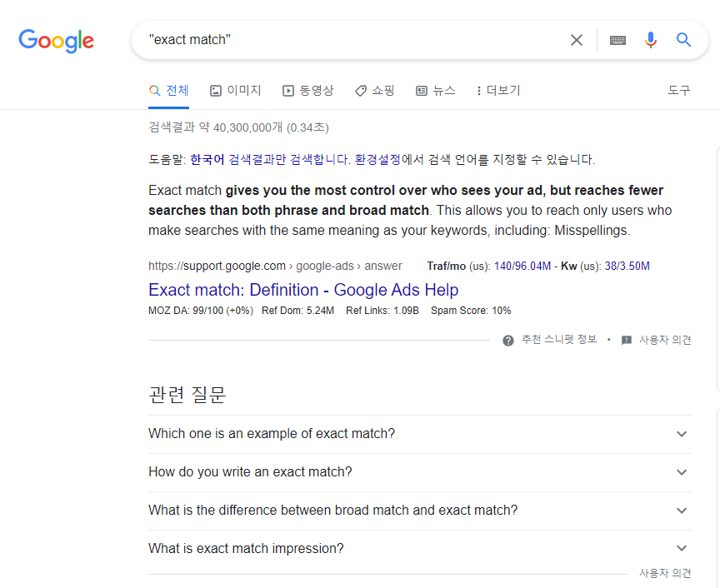This screenshot has height=588, width=720.
Task: Click the three-dot icon of 더보기
Action: coord(479,91)
